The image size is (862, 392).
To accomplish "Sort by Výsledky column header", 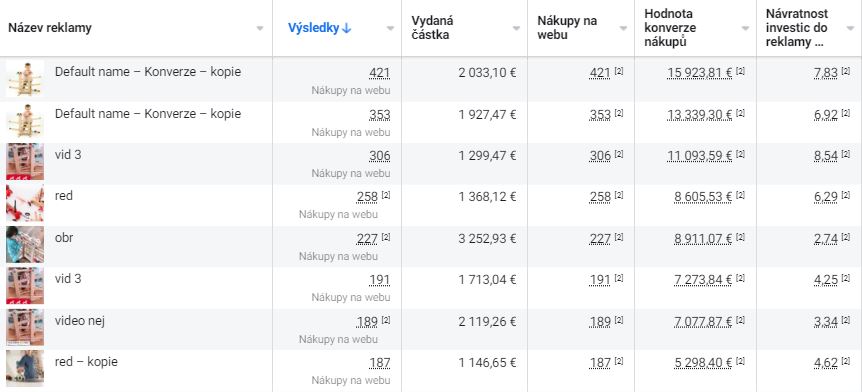I will click(x=319, y=29).
